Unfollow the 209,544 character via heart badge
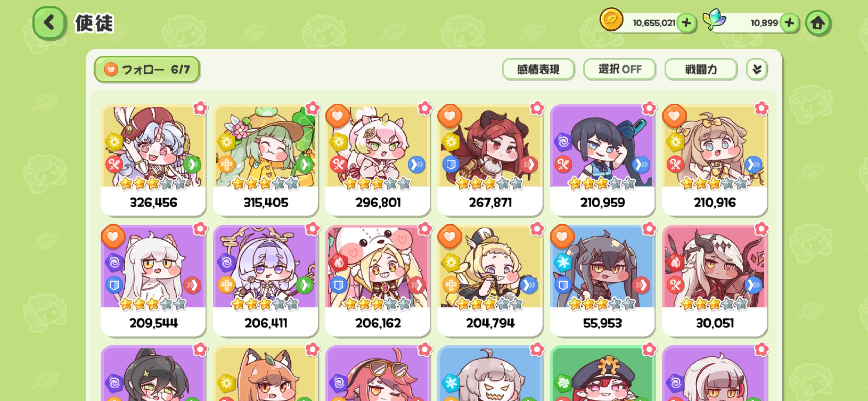This screenshot has width=868, height=401. 113,236
